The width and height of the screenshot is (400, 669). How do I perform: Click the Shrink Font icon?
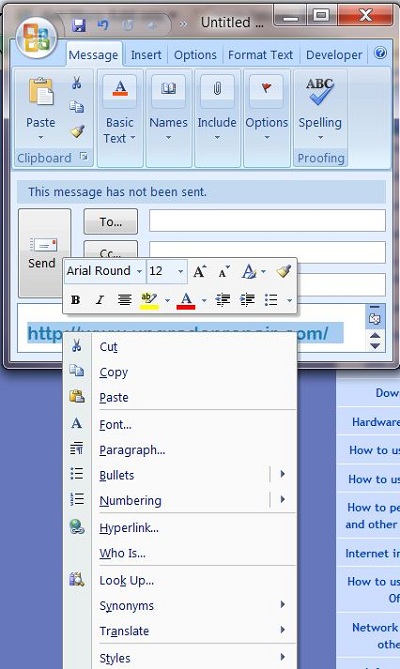(224, 271)
